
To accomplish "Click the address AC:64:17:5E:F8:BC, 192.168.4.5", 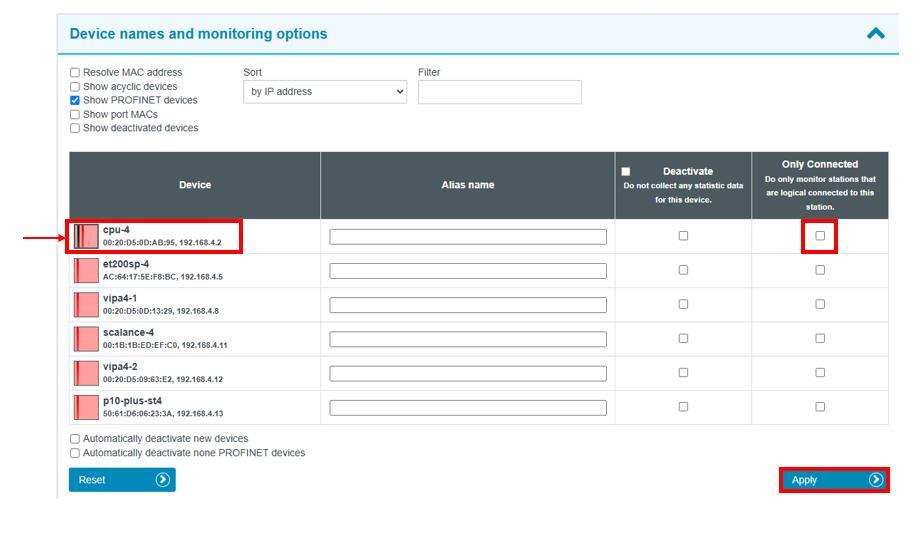I will pos(163,277).
